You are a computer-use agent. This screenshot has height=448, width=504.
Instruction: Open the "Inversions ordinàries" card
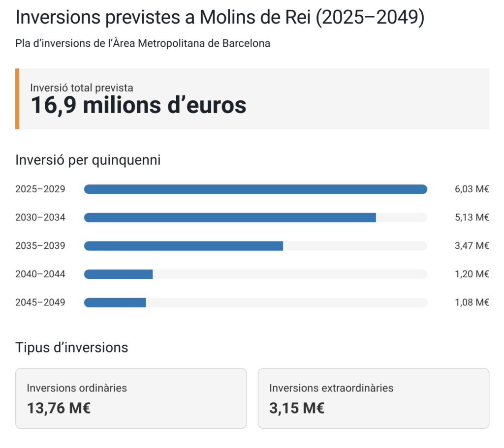(x=131, y=398)
